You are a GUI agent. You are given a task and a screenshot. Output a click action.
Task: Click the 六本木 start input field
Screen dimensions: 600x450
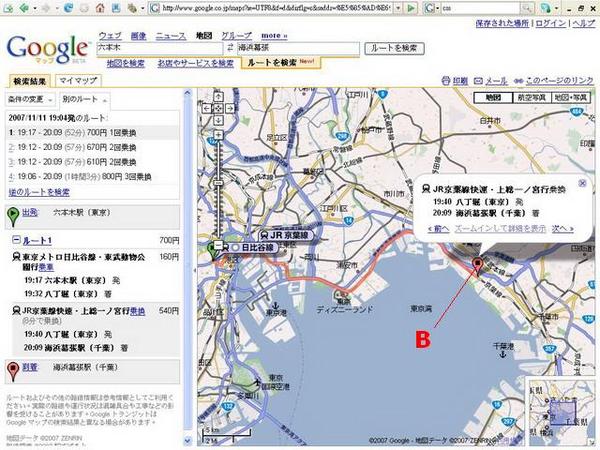[160, 48]
